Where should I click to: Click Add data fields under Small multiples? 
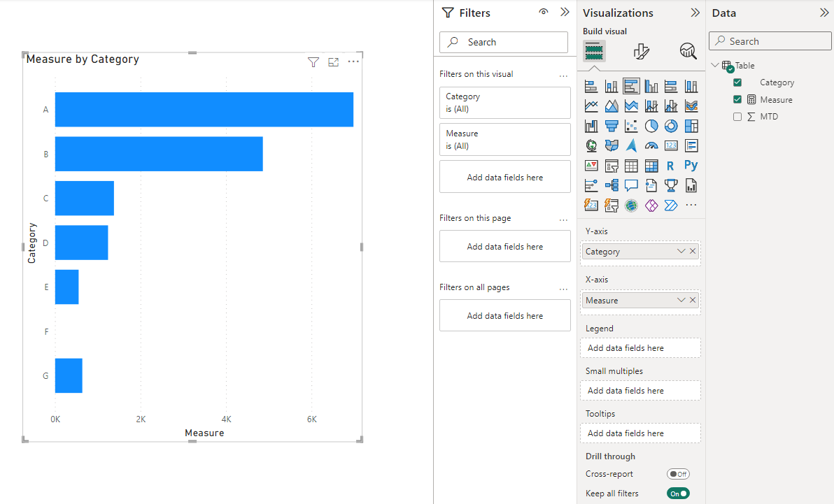coord(640,390)
